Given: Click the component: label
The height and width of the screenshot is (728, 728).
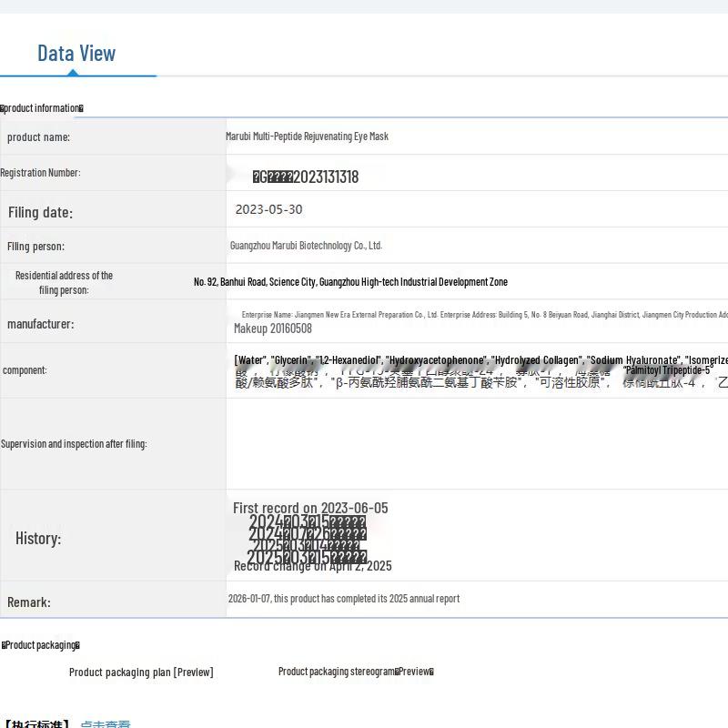Looking at the screenshot, I should tap(25, 370).
